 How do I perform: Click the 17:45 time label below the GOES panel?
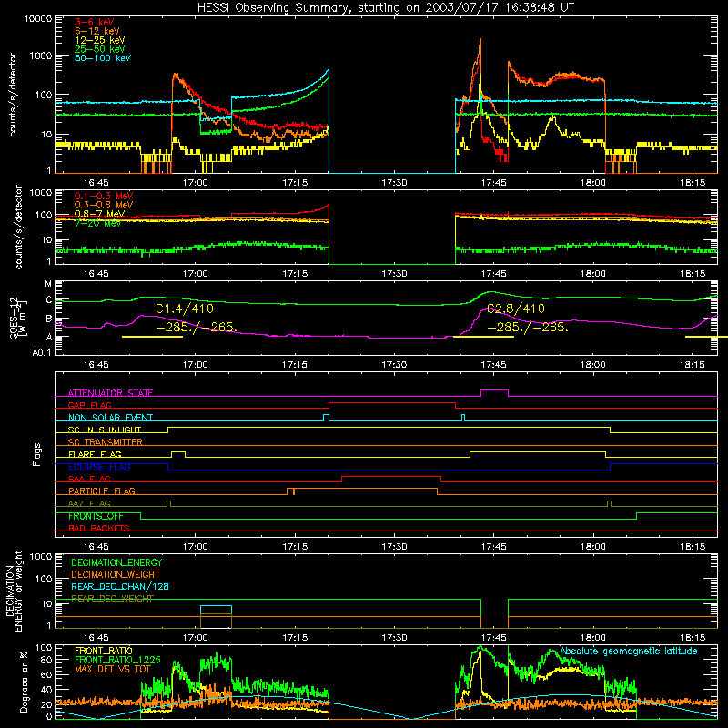(493, 365)
